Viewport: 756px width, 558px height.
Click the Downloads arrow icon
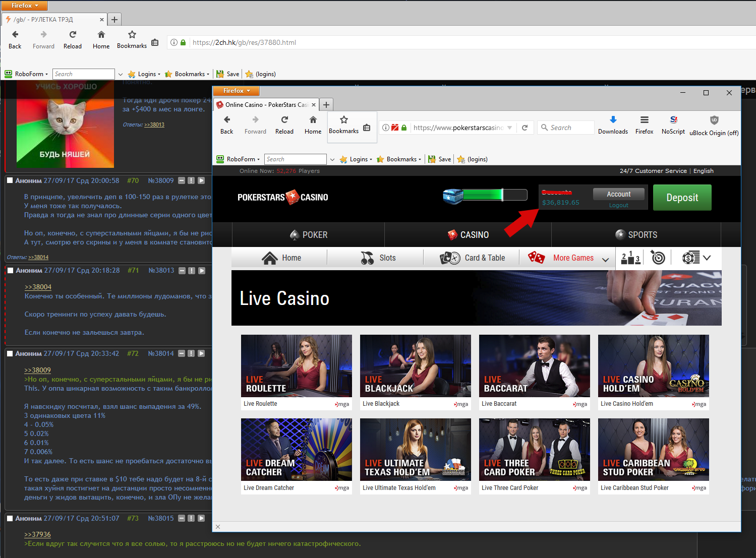click(613, 120)
